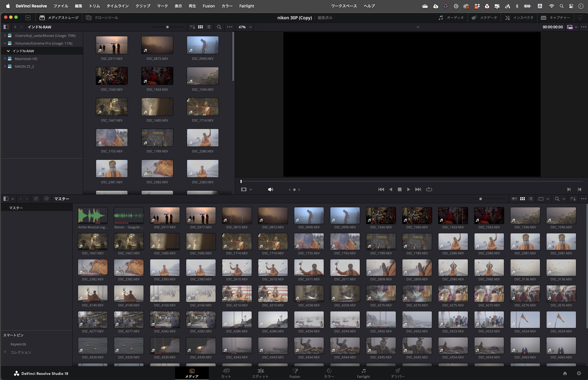Expand the Macintosh HD volume

5,59
